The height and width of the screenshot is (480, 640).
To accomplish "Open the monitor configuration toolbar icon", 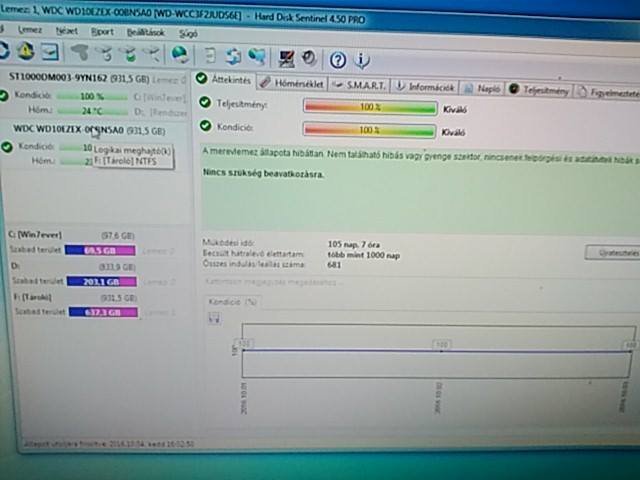I will 286,58.
